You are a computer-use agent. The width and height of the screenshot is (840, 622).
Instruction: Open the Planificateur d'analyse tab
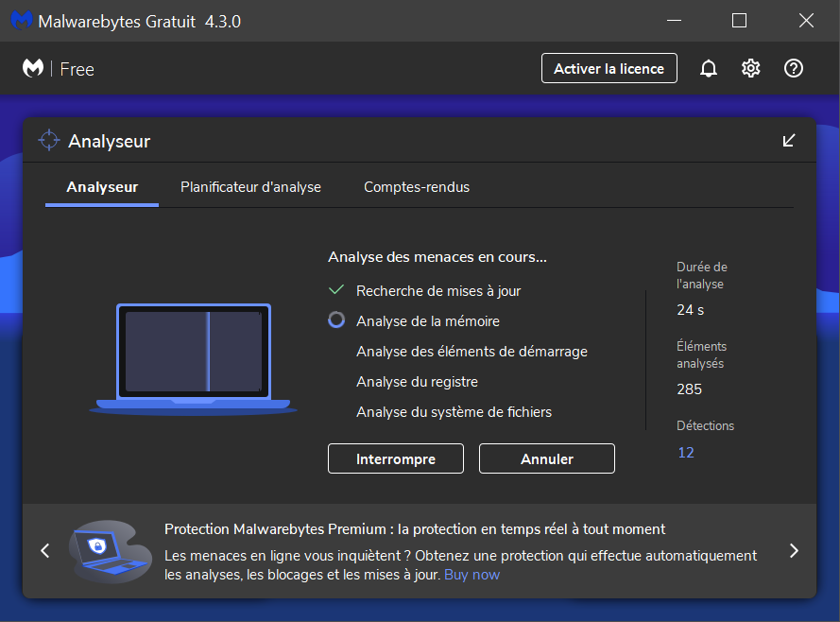coord(250,187)
